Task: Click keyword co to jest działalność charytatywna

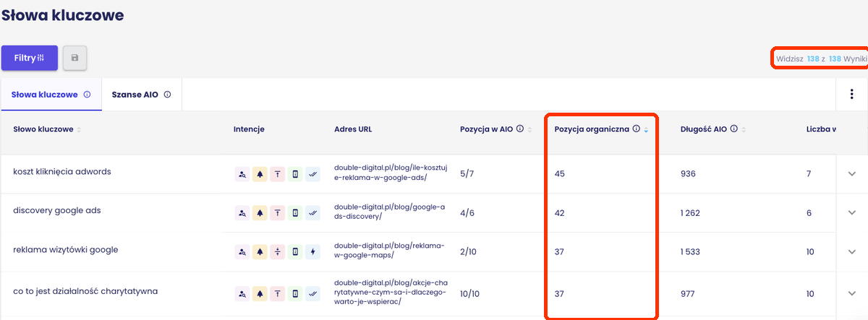Action: point(85,291)
